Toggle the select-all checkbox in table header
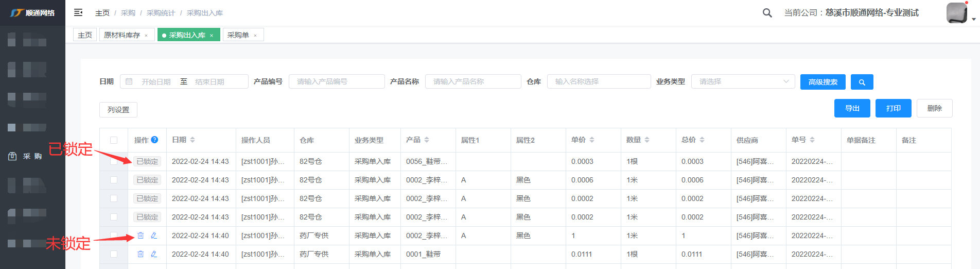This screenshot has height=269, width=980. click(114, 140)
